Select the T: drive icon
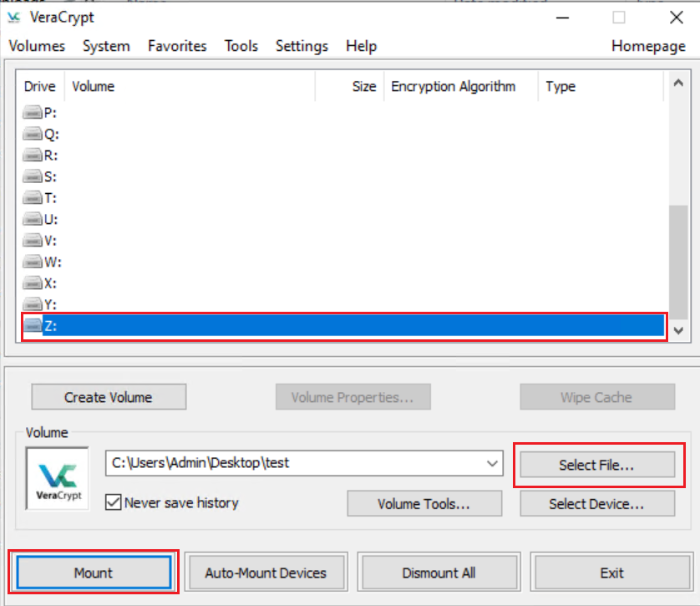 [x=33, y=198]
